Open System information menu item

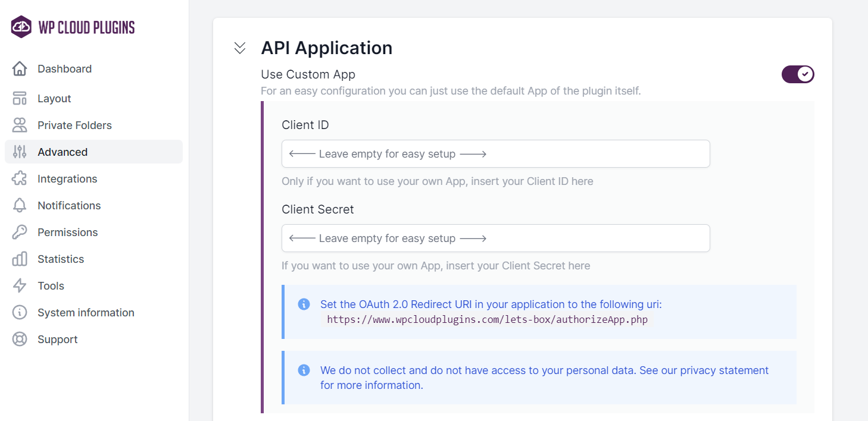[86, 313]
